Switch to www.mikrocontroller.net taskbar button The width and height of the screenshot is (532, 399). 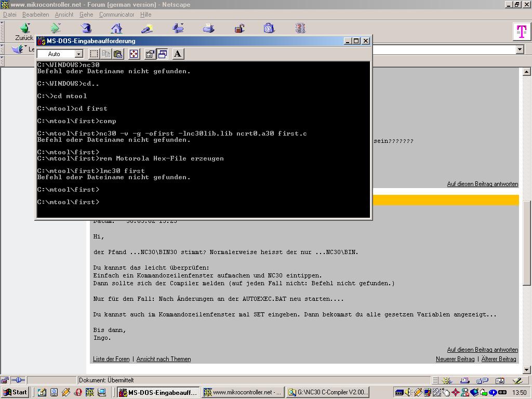243,393
